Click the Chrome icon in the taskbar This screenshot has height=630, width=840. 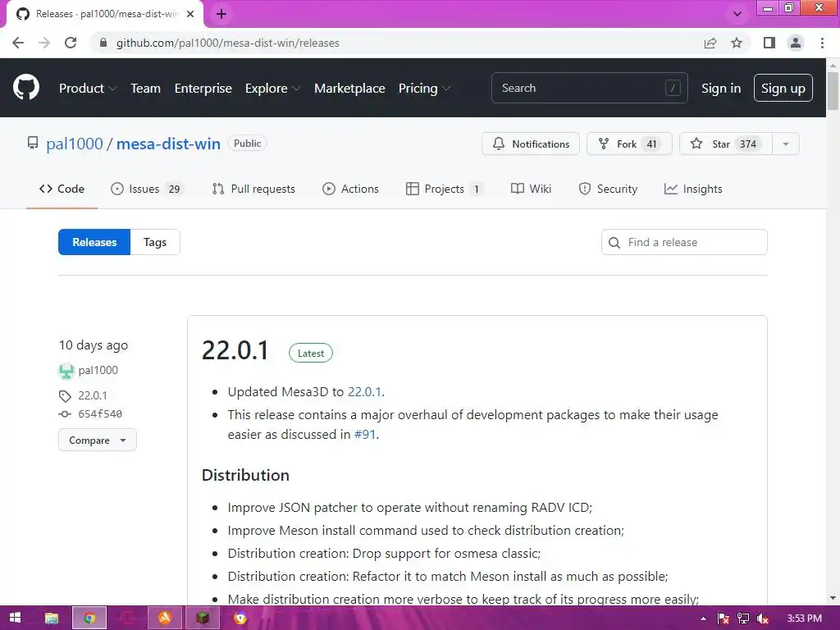(x=89, y=618)
